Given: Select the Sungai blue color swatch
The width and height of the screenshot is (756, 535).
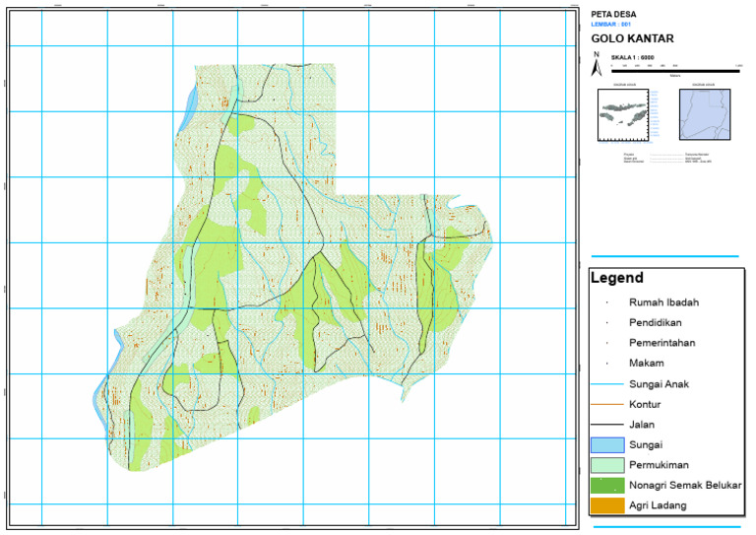Looking at the screenshot, I should (607, 445).
